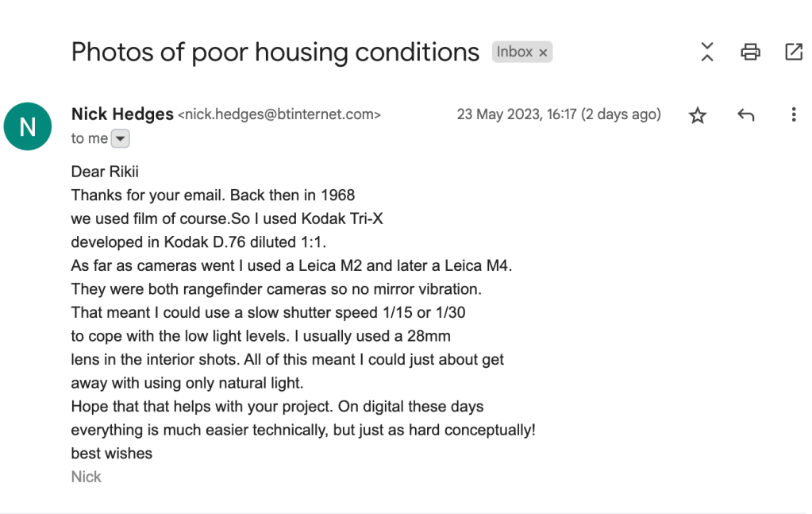Click the expand/collapse all messages arrows icon

click(x=707, y=52)
